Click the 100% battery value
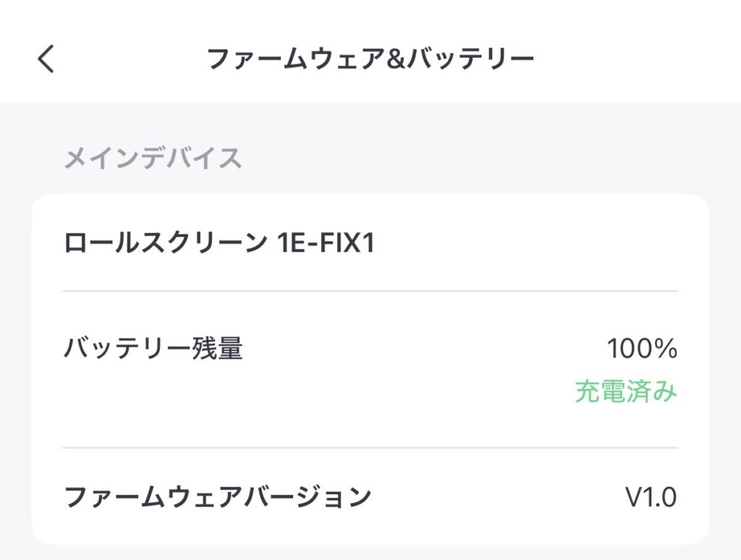The height and width of the screenshot is (560, 741). click(642, 349)
